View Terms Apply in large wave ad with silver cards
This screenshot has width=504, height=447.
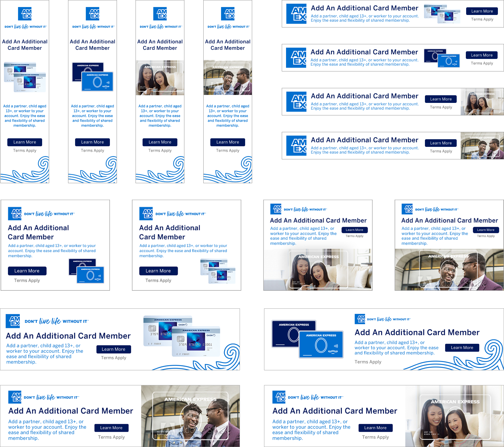point(114,358)
